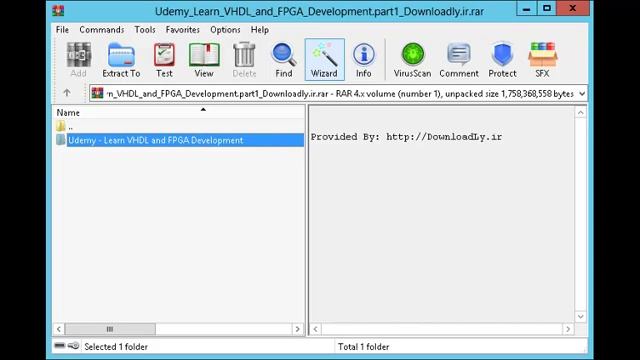Viewport: 640px width, 360px height.
Task: Open the Tools menu
Action: pyautogui.click(x=145, y=30)
